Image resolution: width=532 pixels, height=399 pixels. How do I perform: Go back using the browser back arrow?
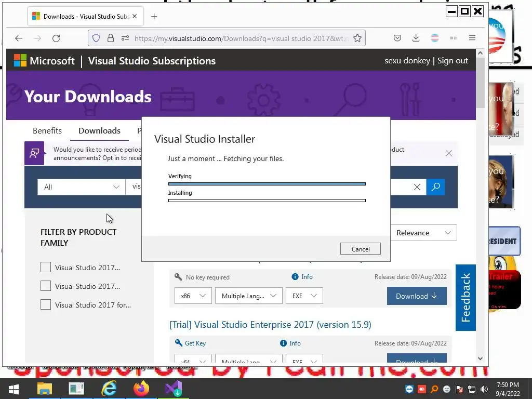[x=19, y=38]
